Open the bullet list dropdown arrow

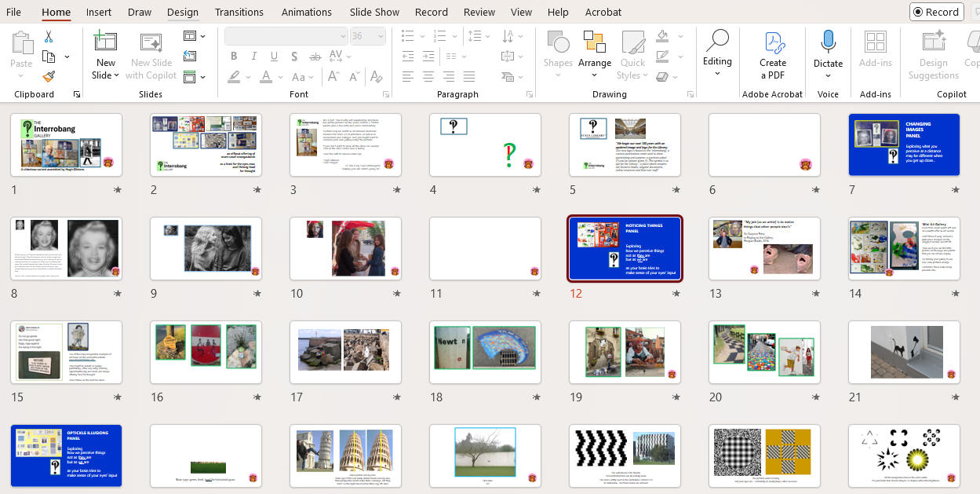421,36
